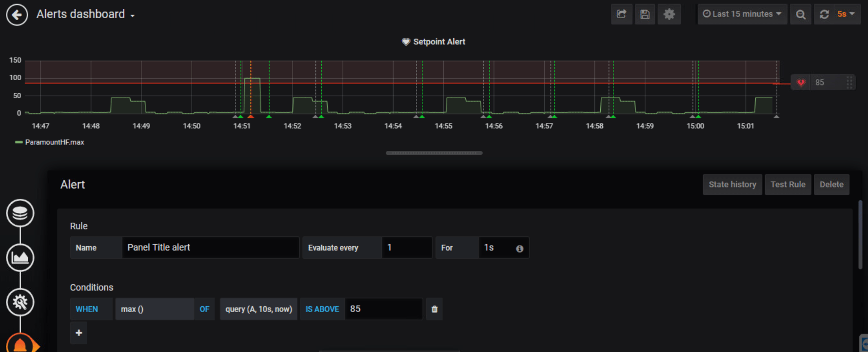The height and width of the screenshot is (352, 868).
Task: Click the back arrow icon
Action: 17,15
